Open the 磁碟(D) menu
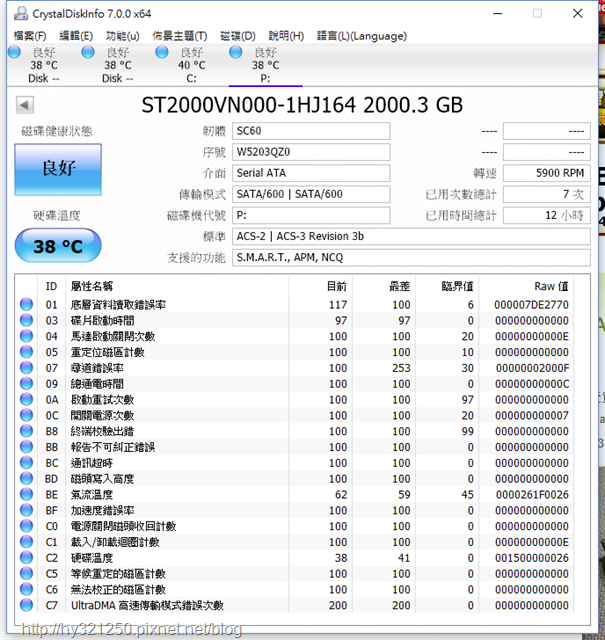The image size is (605, 640). pos(238,36)
